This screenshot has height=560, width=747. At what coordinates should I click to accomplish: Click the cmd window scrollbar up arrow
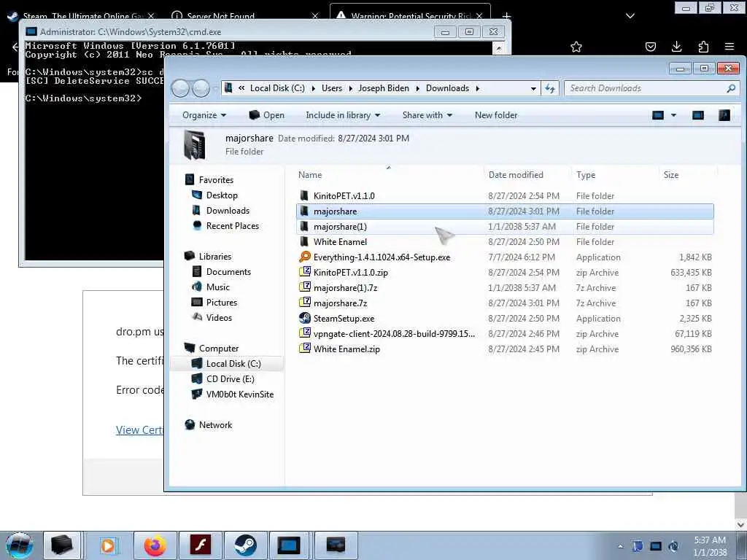point(498,48)
